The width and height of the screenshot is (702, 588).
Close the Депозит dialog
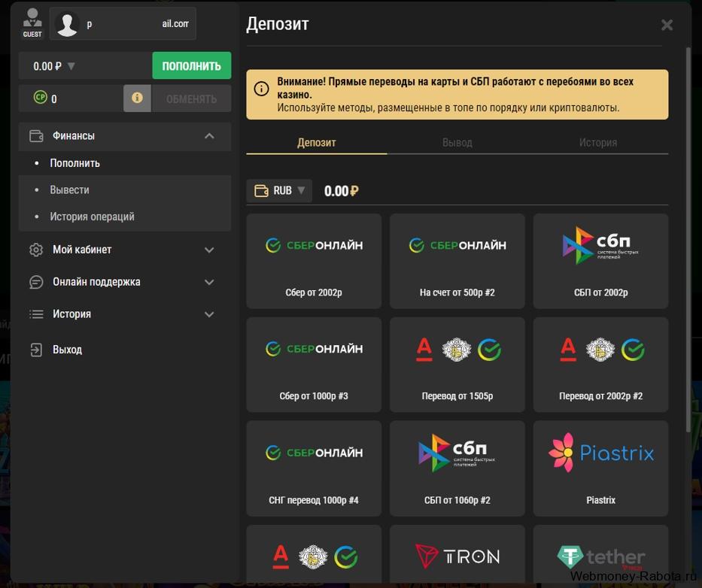click(667, 25)
